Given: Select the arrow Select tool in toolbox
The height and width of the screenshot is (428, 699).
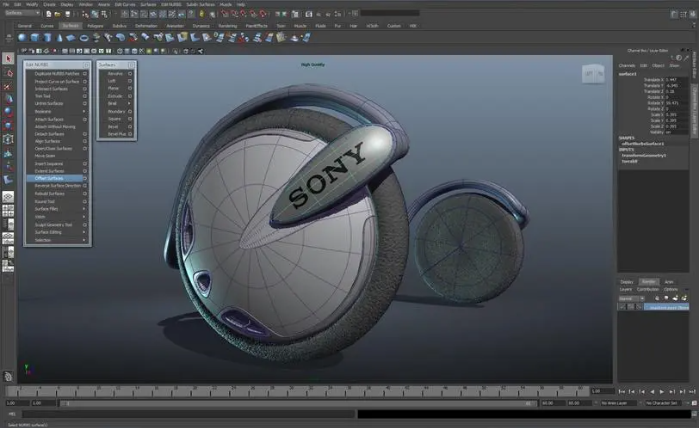Looking at the screenshot, I should point(8,58).
